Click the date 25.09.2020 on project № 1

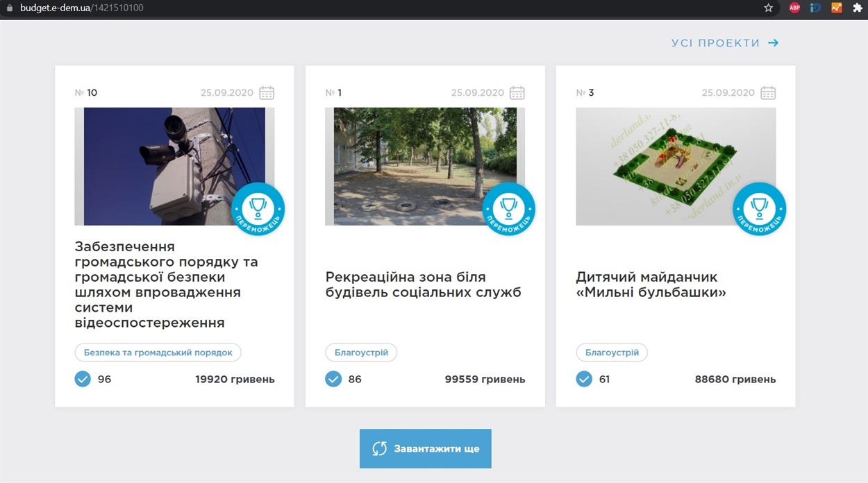click(477, 93)
